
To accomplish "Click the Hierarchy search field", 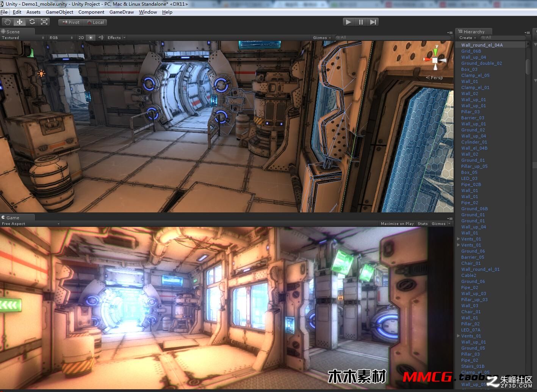I will pos(503,37).
